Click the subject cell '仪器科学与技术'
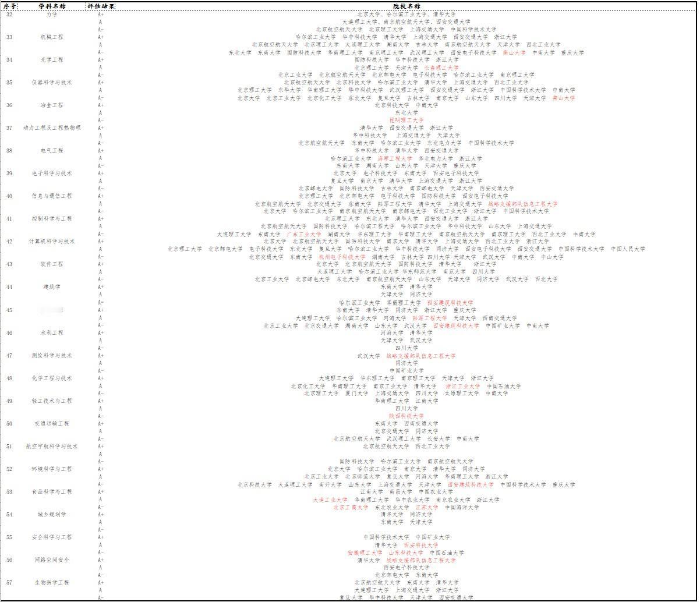Viewport: 700px width, 602px height. tap(52, 82)
